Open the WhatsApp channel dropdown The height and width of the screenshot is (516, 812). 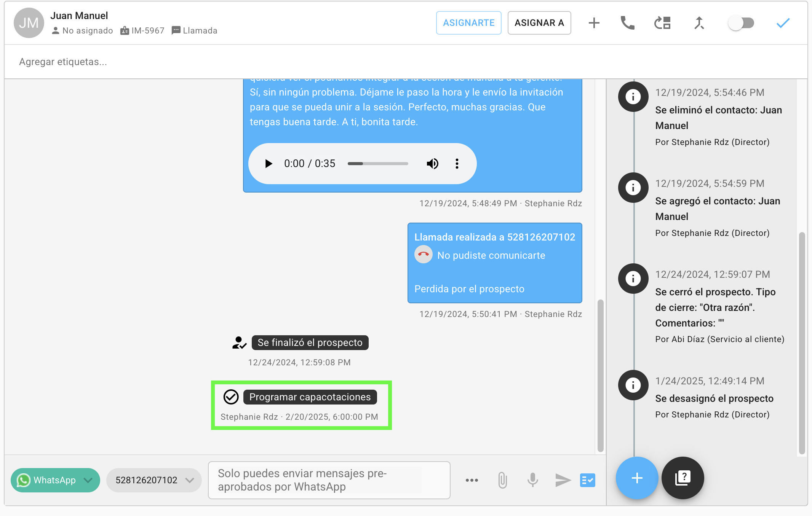[x=55, y=480]
